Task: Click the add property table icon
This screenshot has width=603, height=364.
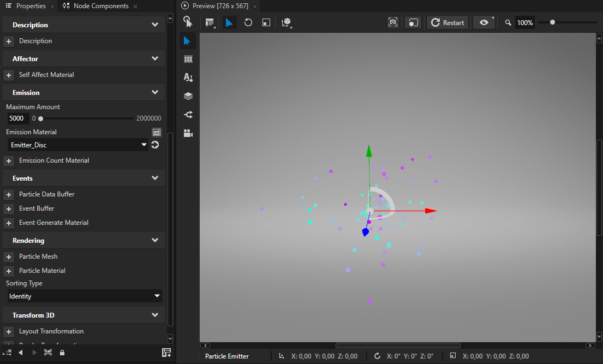Action: 166,353
